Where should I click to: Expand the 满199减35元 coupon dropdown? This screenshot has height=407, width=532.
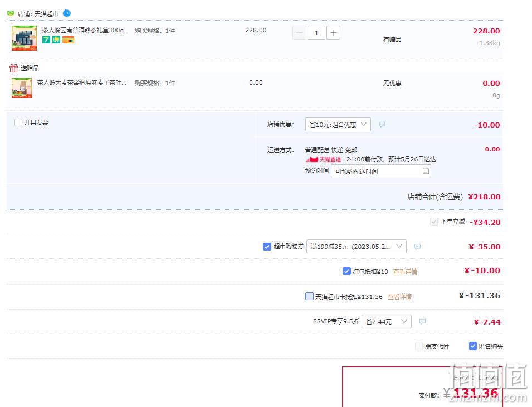[357, 247]
